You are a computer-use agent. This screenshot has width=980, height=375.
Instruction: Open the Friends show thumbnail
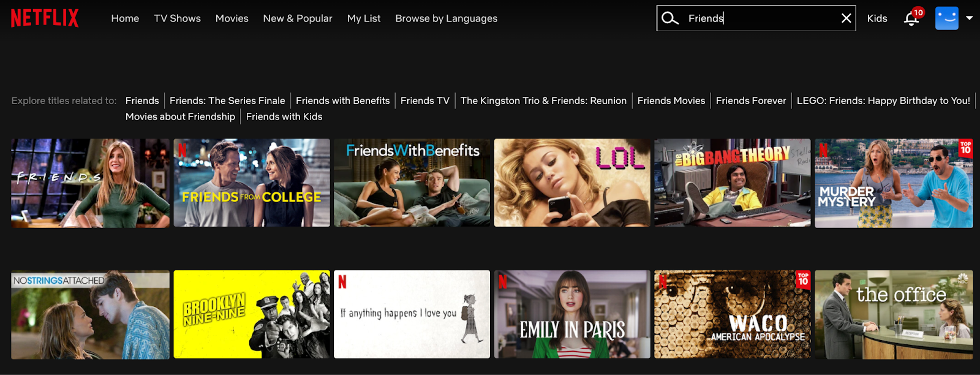(x=90, y=183)
